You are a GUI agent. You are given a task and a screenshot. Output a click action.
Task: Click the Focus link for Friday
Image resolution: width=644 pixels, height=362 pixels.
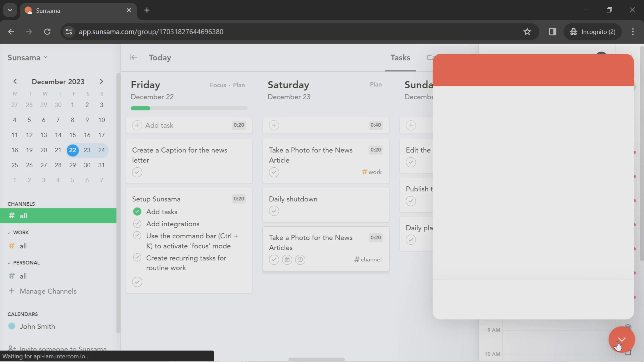tap(218, 85)
